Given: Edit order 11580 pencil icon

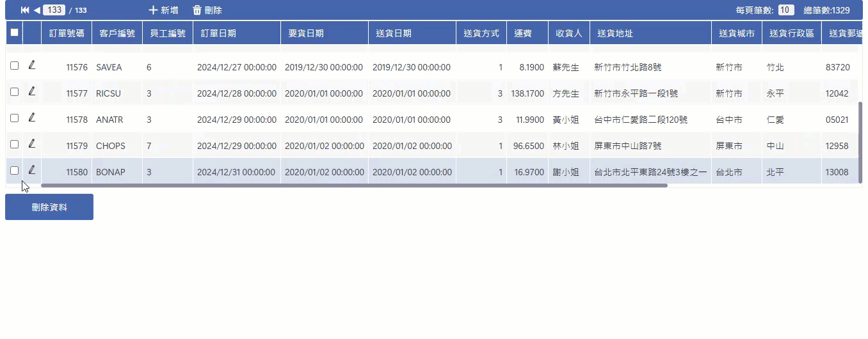Looking at the screenshot, I should 32,170.
